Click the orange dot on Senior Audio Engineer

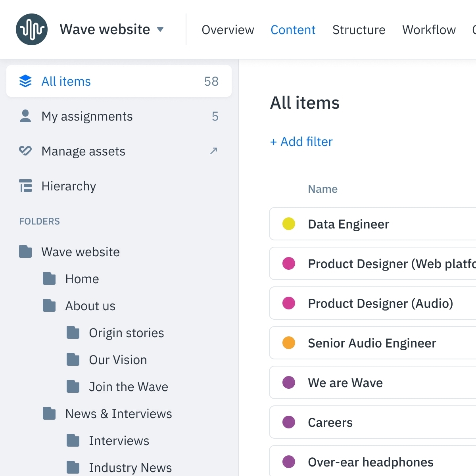tap(289, 343)
